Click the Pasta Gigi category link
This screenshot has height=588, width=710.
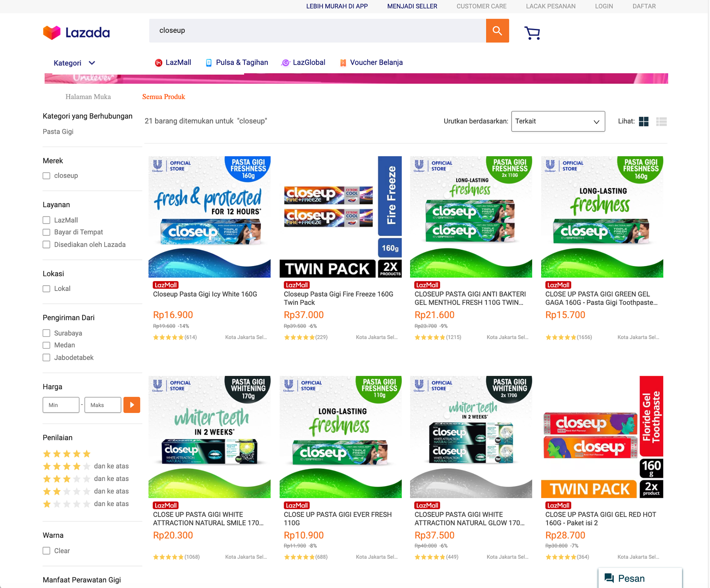58,132
